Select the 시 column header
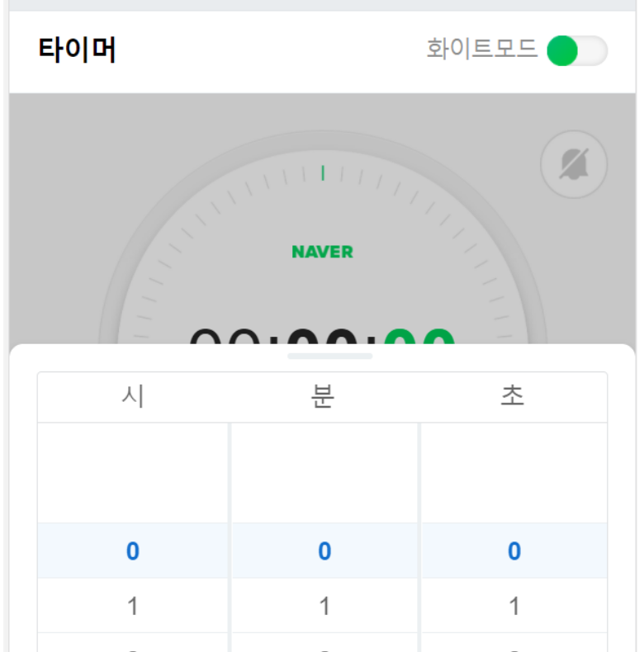The height and width of the screenshot is (652, 644). [133, 396]
